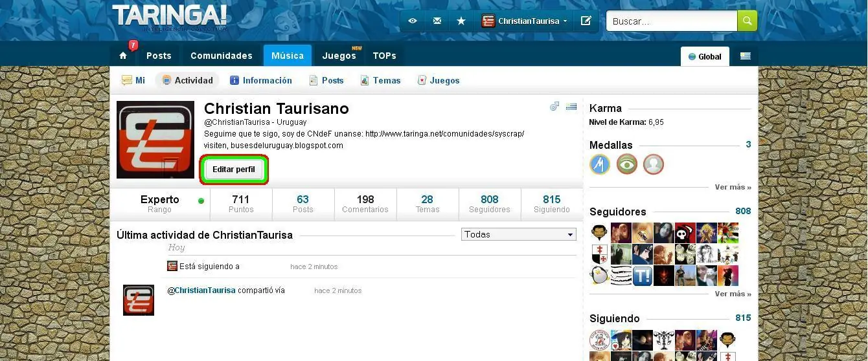Switch to the Posts profile tab
The image size is (868, 361).
326,80
